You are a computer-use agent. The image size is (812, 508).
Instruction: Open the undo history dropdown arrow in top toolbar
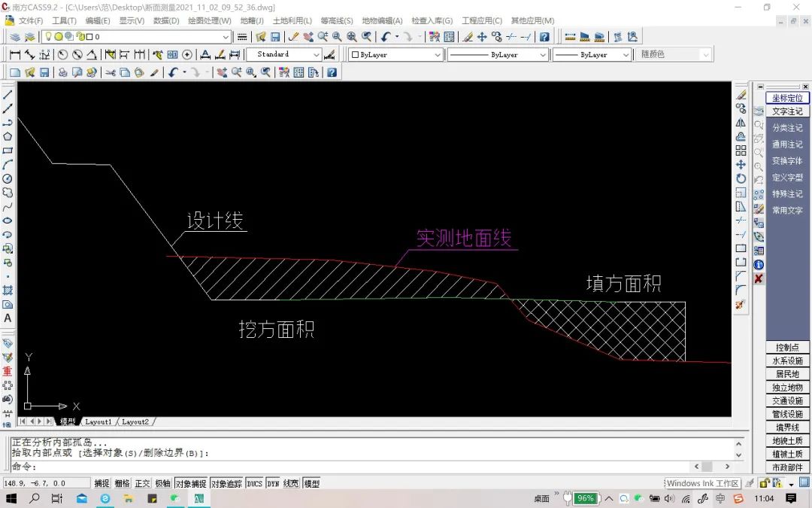pyautogui.click(x=397, y=37)
